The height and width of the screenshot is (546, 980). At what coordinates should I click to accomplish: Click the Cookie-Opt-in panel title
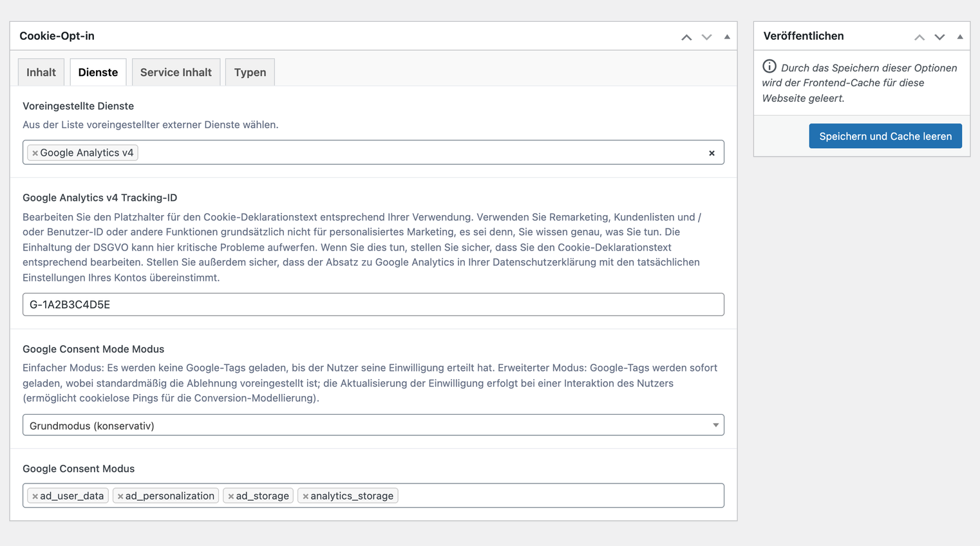(x=57, y=36)
